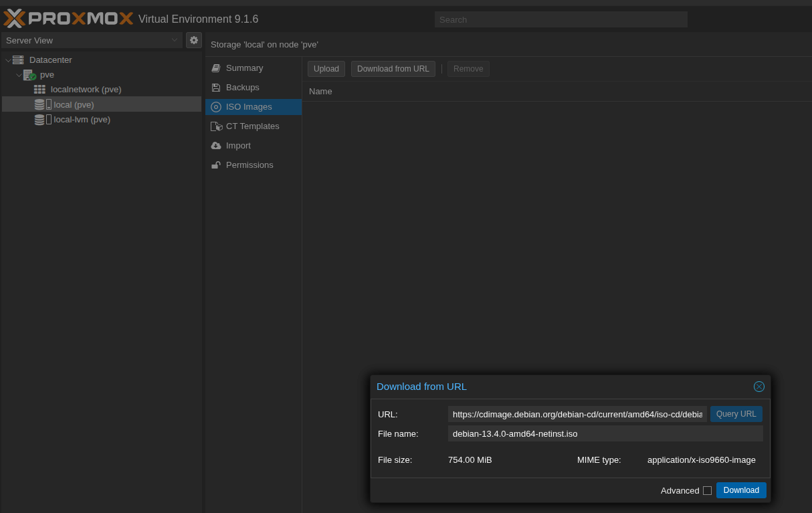
Task: Click the Permissions unlock icon
Action: pos(216,165)
